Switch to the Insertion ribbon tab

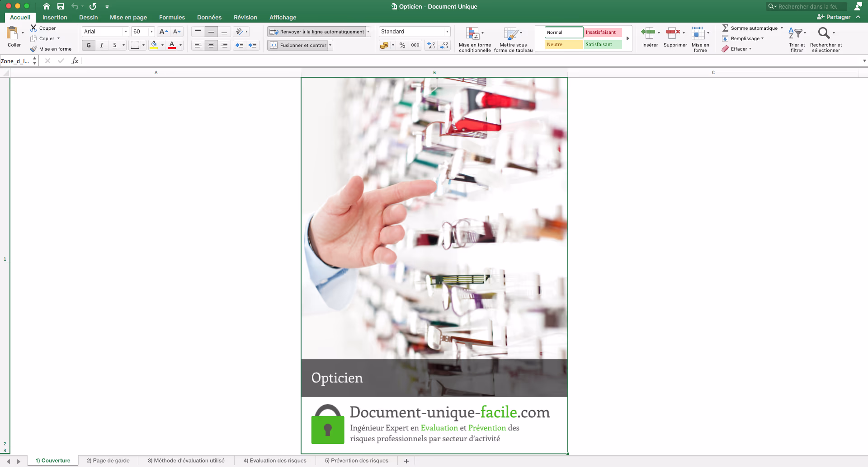click(55, 17)
